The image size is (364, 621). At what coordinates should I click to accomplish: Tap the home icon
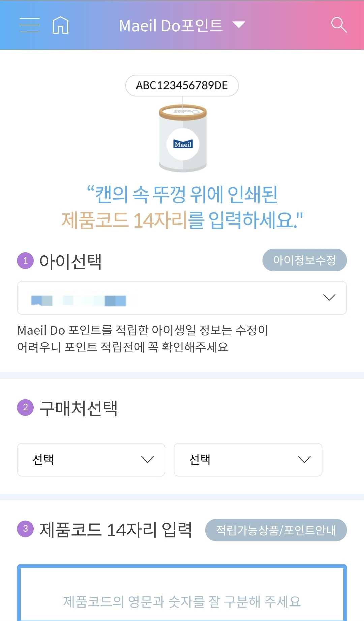(x=61, y=25)
